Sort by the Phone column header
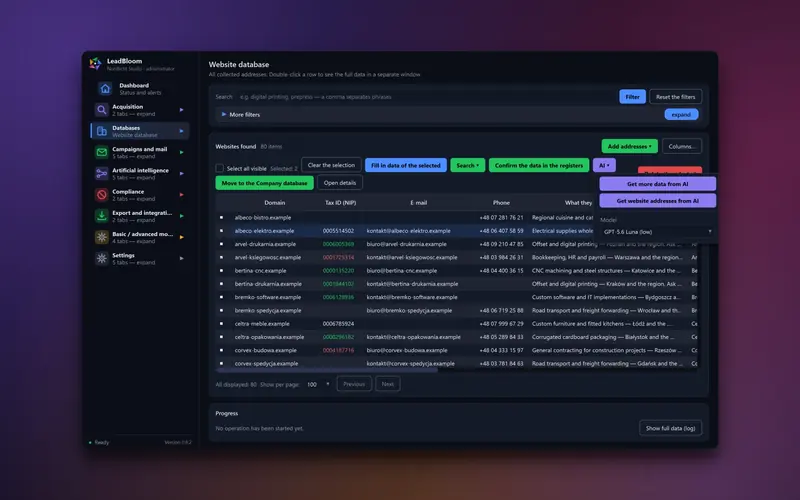800x500 pixels. pos(501,203)
